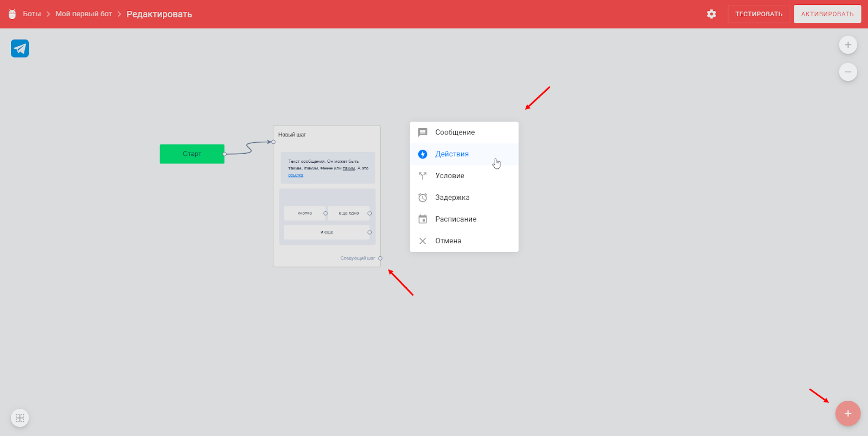Viewport: 868px width, 436px height.
Task: Open bot settings gear icon
Action: (x=711, y=14)
